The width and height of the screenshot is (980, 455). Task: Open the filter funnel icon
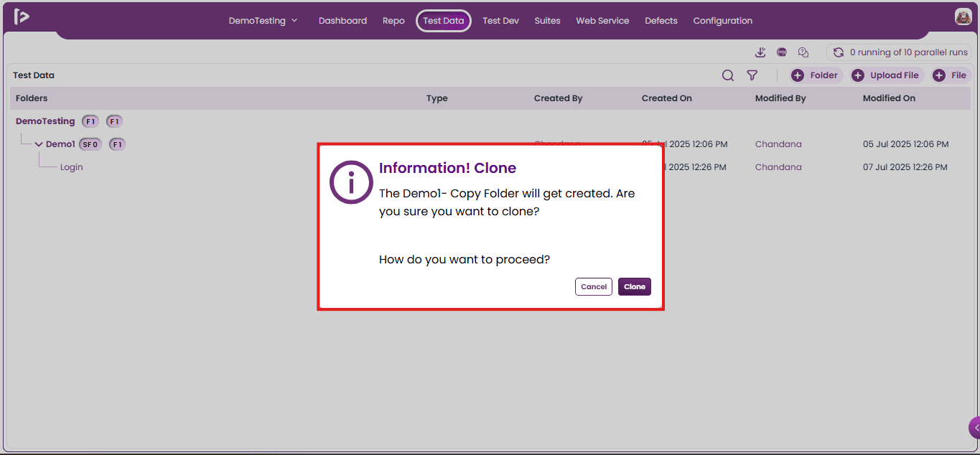tap(752, 75)
